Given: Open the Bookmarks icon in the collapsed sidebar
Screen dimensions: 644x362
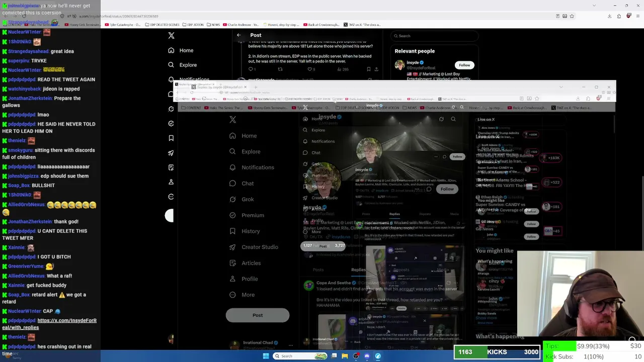Looking at the screenshot, I should click(x=171, y=138).
